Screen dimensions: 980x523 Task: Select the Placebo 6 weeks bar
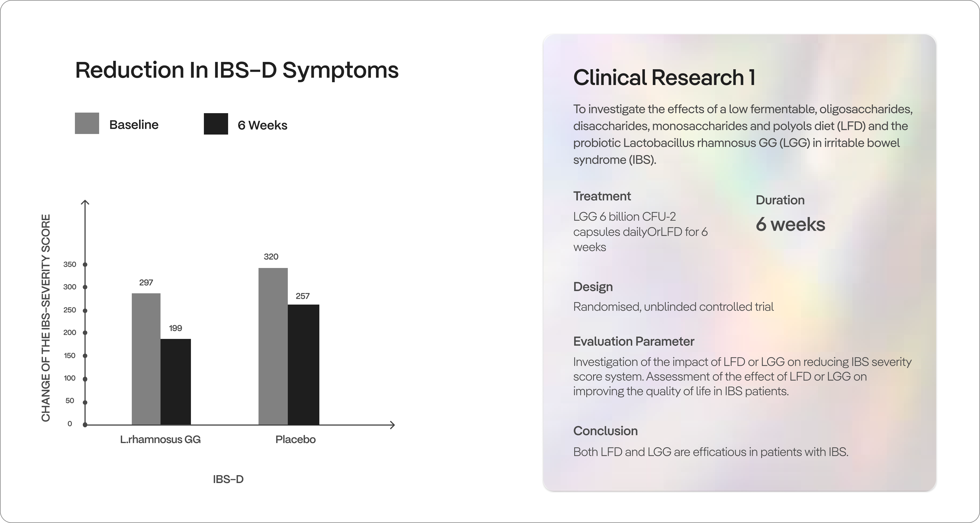[x=303, y=364]
